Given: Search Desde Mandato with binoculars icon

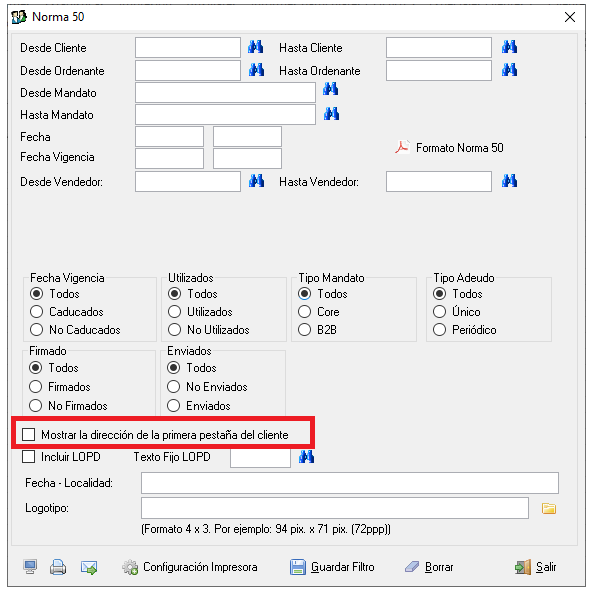Looking at the screenshot, I should pyautogui.click(x=331, y=89).
